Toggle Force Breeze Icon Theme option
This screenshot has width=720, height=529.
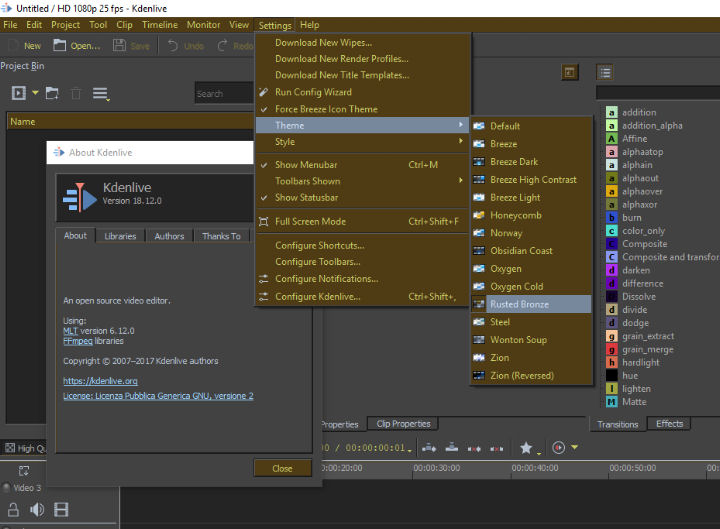[x=363, y=109]
